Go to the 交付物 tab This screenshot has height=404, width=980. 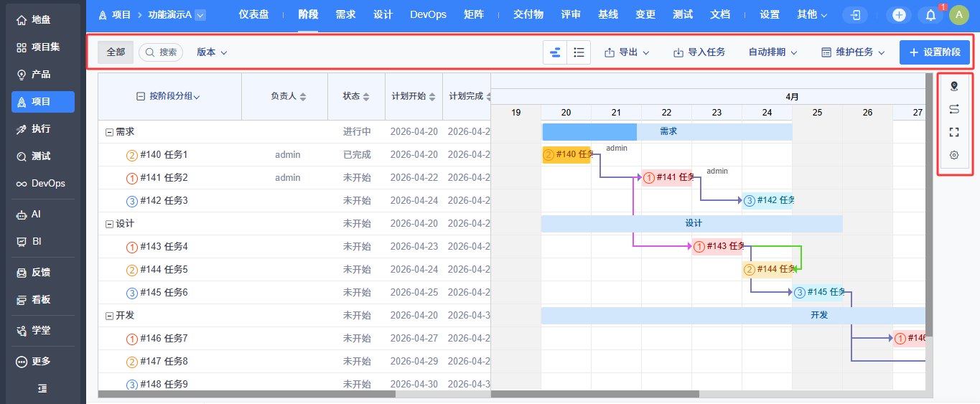click(528, 14)
